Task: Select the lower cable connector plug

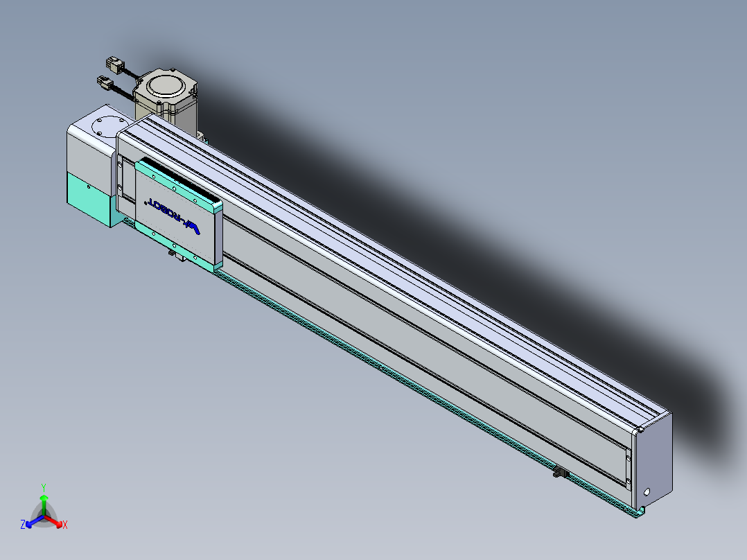Action: pyautogui.click(x=105, y=83)
